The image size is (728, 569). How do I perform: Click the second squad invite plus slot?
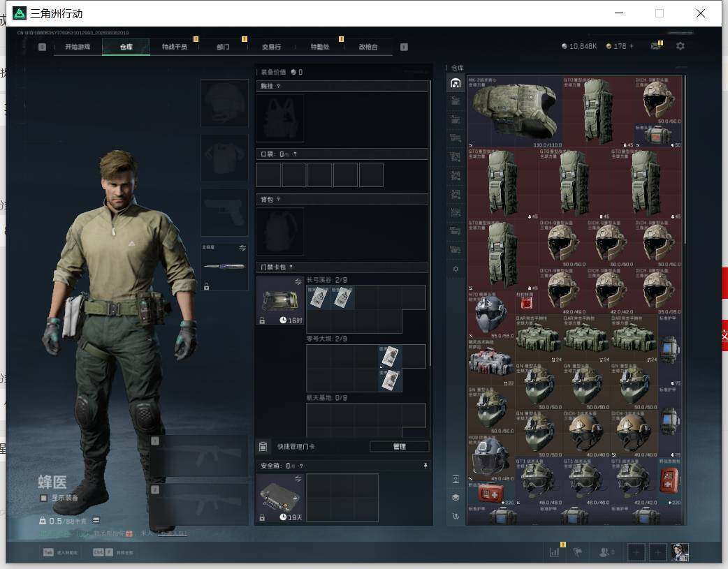pyautogui.click(x=657, y=552)
